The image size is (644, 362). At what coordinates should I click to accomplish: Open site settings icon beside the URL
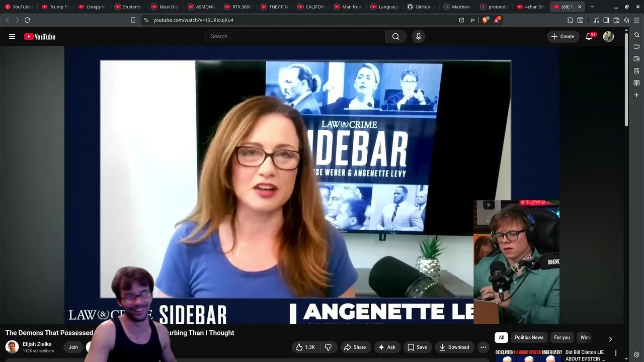(146, 20)
